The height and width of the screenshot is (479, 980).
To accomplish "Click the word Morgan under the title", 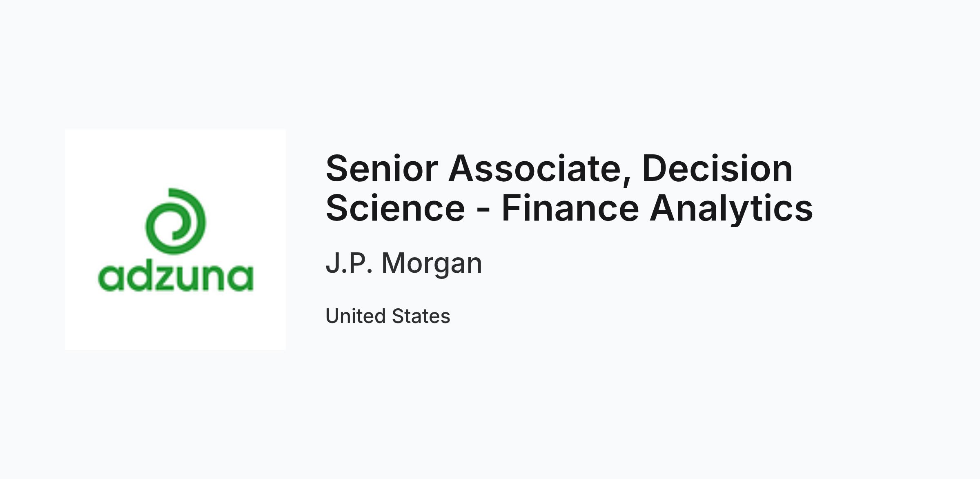I will (x=432, y=264).
